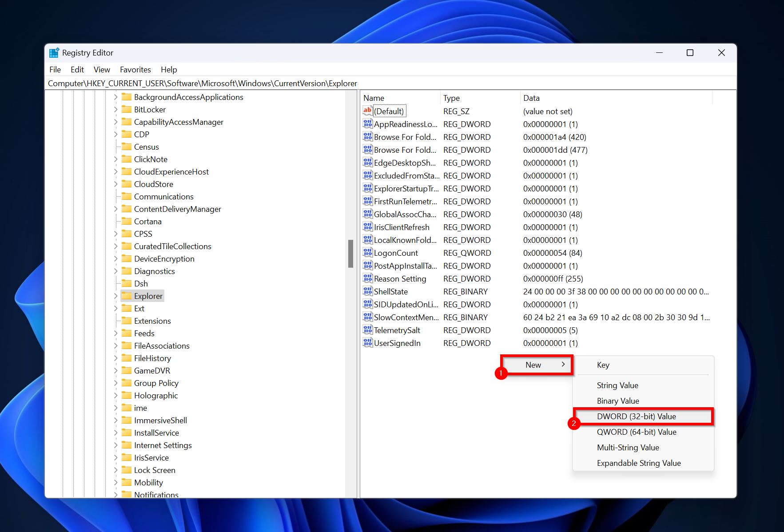Viewport: 784px width, 532px height.
Task: Open the View menu
Action: click(x=102, y=70)
